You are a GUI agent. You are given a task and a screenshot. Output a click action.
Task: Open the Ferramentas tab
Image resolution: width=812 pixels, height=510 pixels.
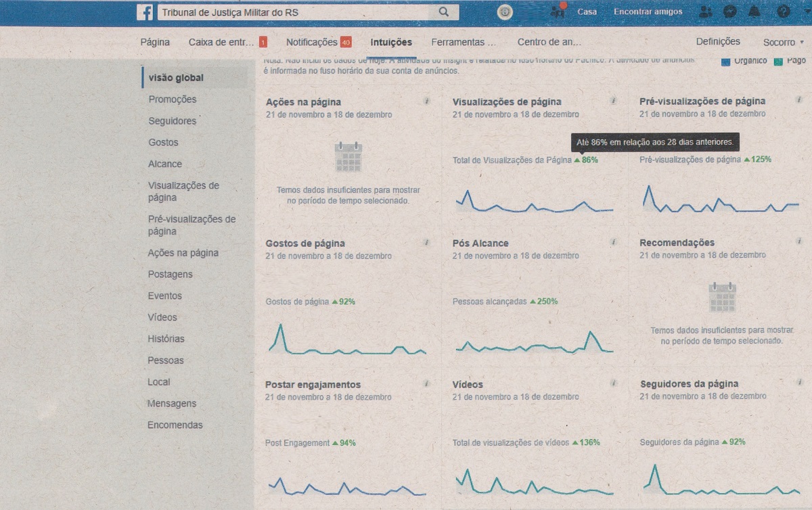(464, 42)
